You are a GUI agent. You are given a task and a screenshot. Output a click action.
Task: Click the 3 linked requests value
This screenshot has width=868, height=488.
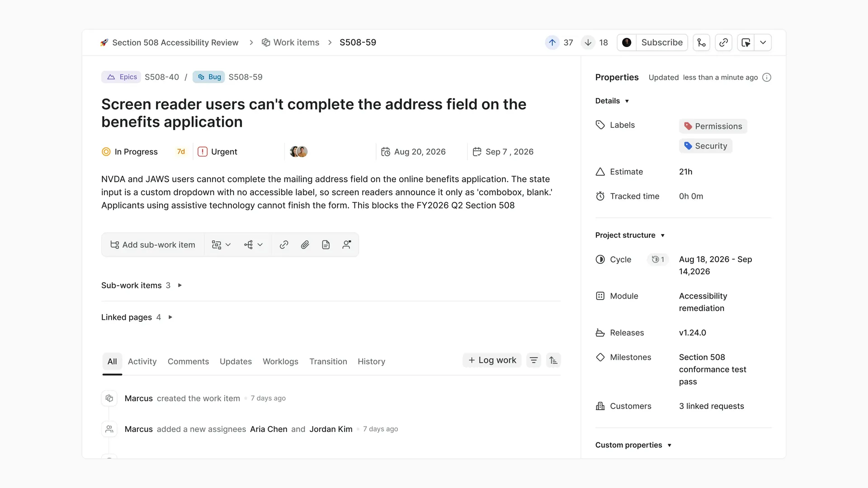(x=711, y=406)
